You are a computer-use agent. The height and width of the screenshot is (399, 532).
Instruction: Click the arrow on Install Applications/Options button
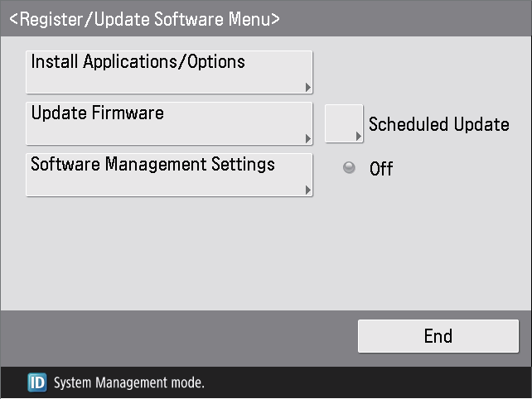pos(307,88)
